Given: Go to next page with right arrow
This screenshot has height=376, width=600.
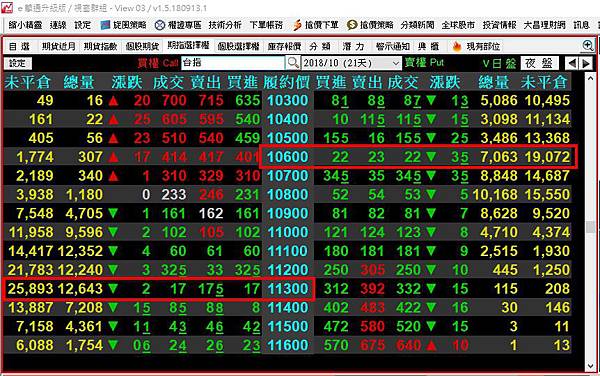Looking at the screenshot, I should pyautogui.click(x=586, y=63).
